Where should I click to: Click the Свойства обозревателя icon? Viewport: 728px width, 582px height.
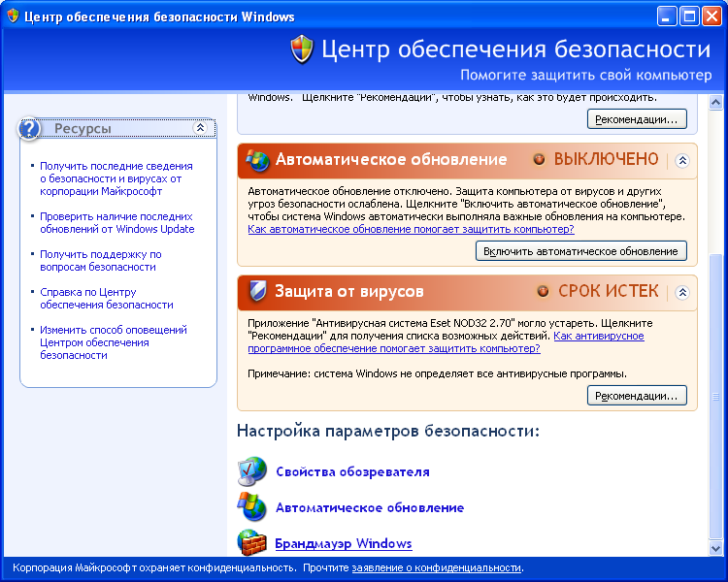click(x=251, y=471)
